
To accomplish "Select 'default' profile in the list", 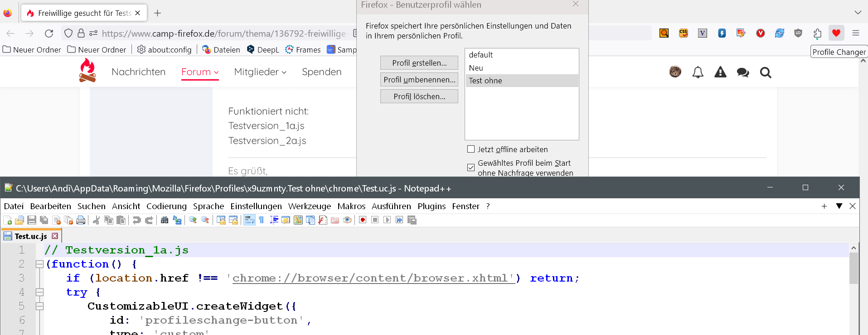I will click(x=522, y=55).
